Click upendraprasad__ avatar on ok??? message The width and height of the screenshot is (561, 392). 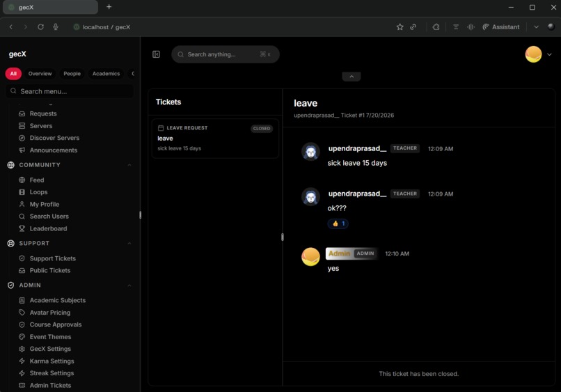[310, 197]
